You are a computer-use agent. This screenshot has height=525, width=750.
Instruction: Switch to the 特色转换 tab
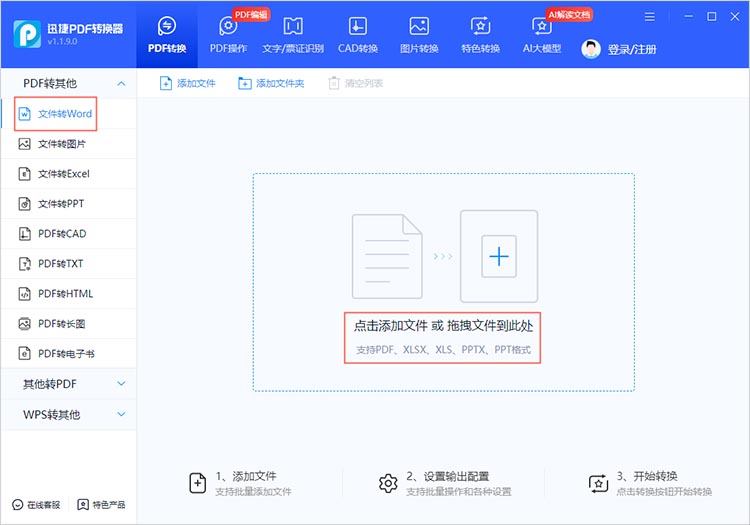coord(480,35)
